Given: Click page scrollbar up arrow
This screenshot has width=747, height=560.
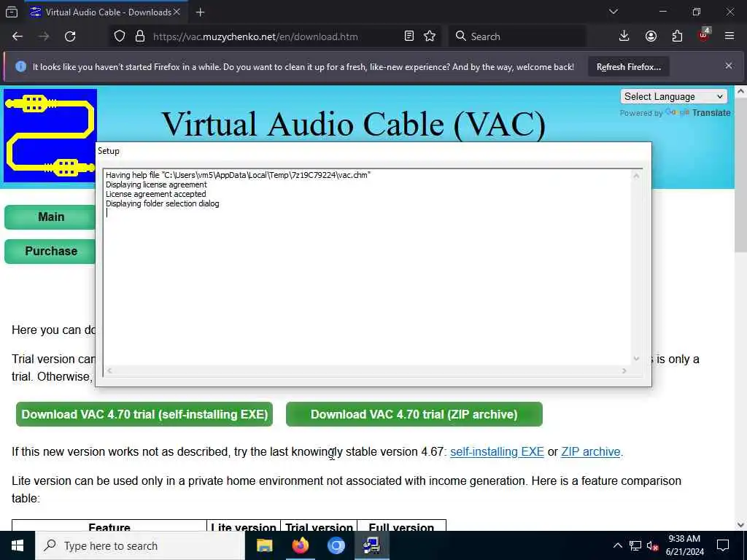Looking at the screenshot, I should (x=741, y=91).
